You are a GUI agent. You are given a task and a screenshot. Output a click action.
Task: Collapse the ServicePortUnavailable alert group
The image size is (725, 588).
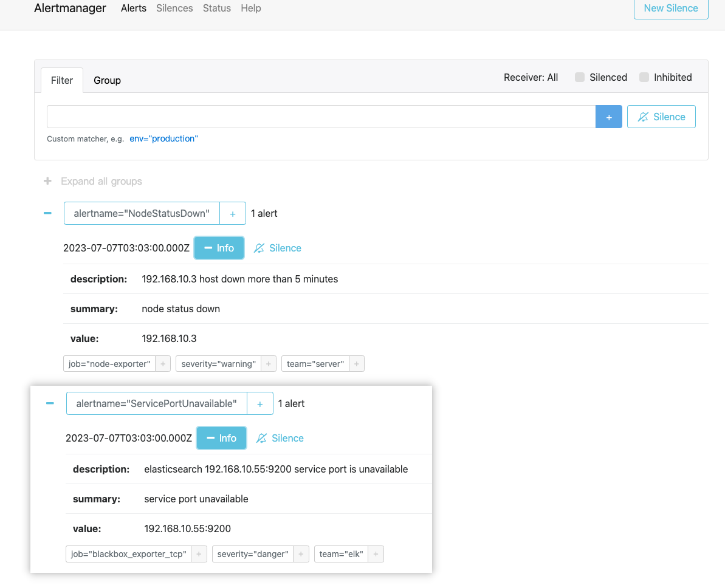[50, 403]
